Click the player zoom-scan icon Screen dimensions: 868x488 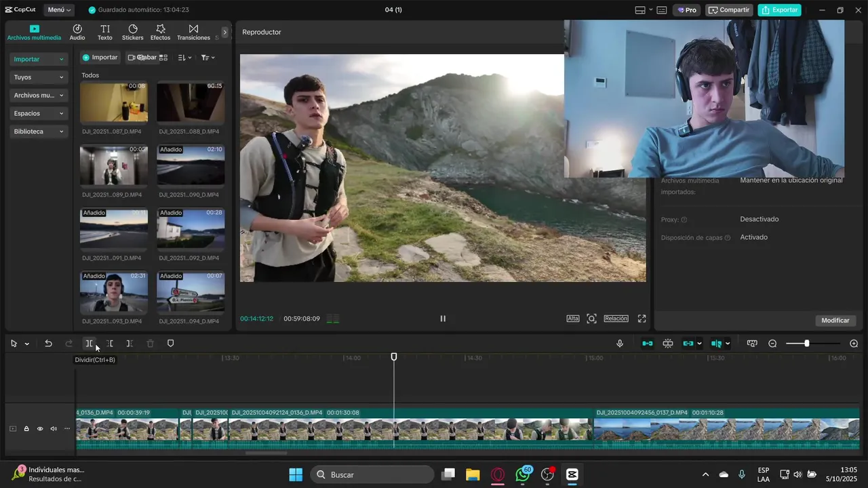click(591, 319)
